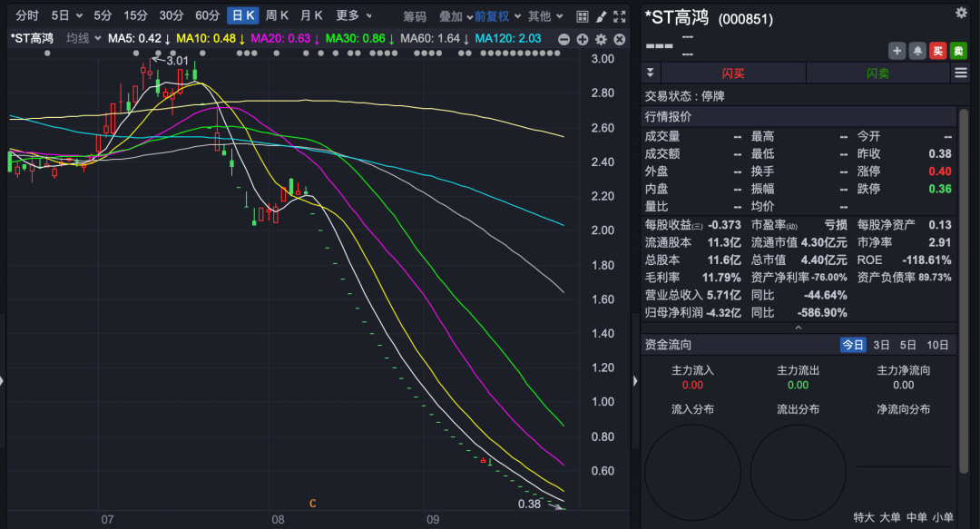Add *ST高鸿 to watchlist with plus button
The width and height of the screenshot is (980, 529).
pyautogui.click(x=897, y=51)
